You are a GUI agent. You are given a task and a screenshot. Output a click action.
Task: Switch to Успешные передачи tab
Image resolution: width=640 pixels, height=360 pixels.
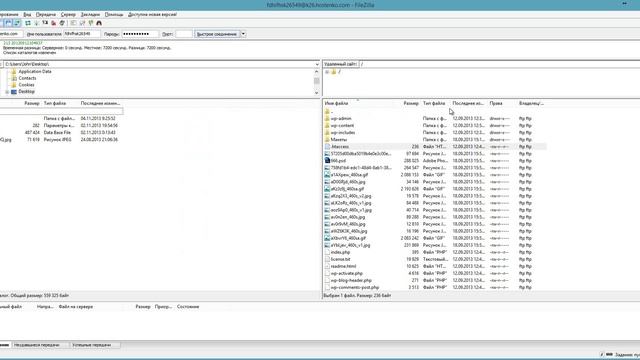92,345
